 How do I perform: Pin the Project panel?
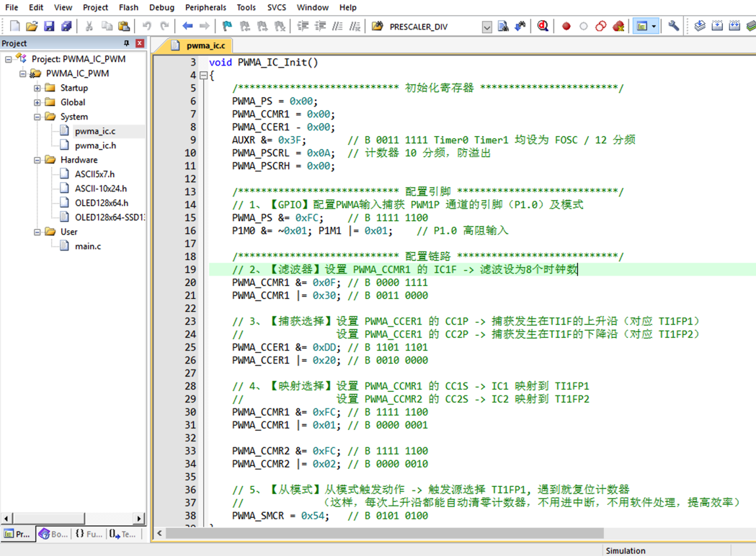point(126,43)
